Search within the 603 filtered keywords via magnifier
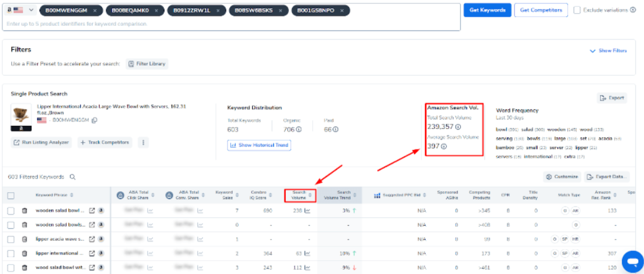The width and height of the screenshot is (644, 274). pyautogui.click(x=73, y=177)
